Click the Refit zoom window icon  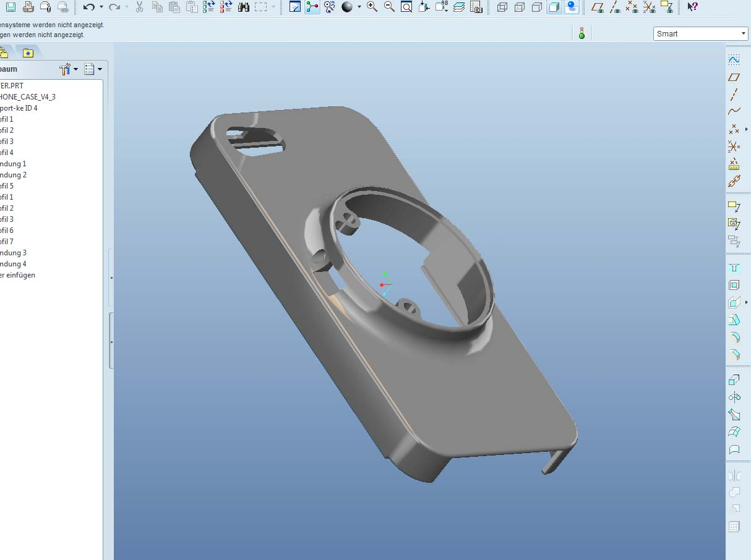tap(406, 7)
